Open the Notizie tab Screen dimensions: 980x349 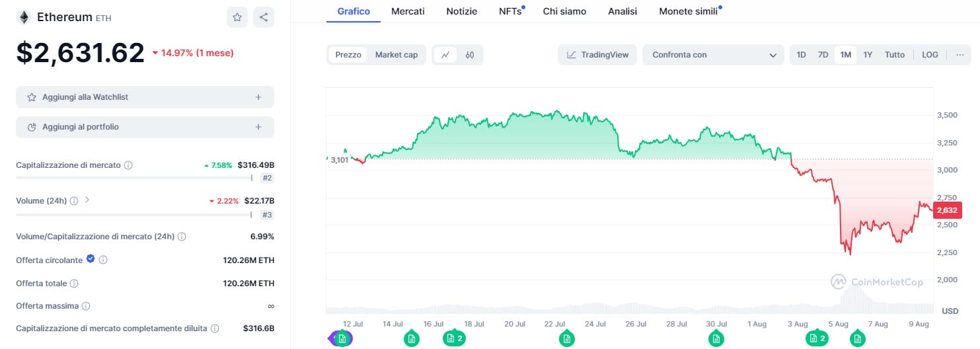(x=461, y=11)
